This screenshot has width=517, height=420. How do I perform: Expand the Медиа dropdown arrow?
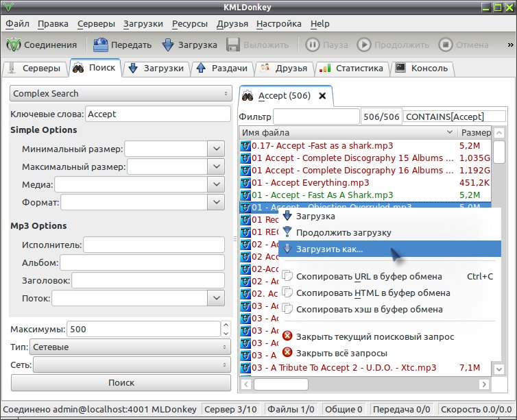click(x=216, y=184)
